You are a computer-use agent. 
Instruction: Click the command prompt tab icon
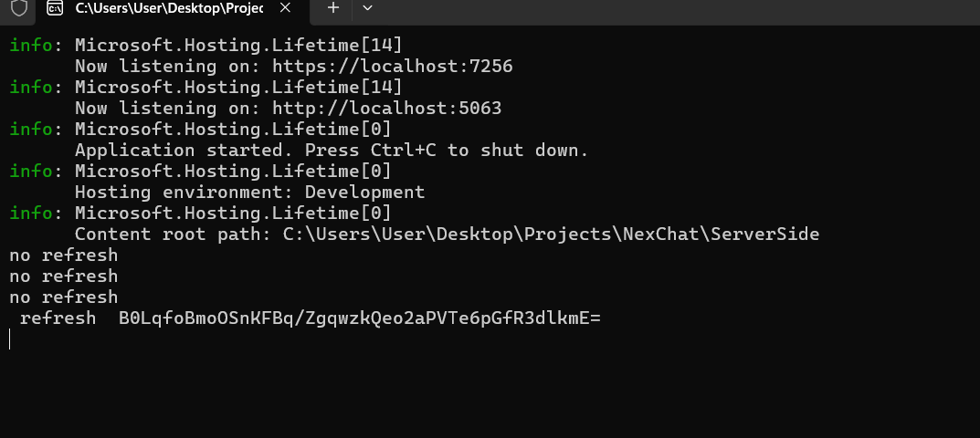[56, 8]
